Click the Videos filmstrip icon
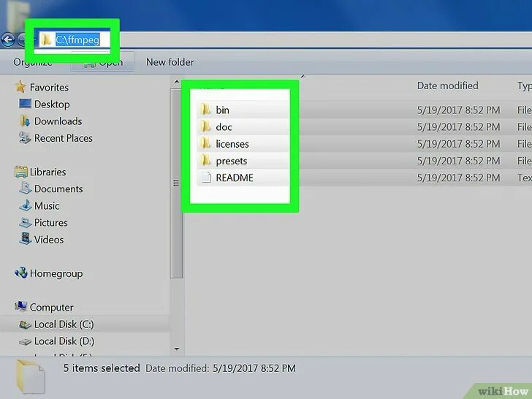The width and height of the screenshot is (532, 399). (26, 238)
